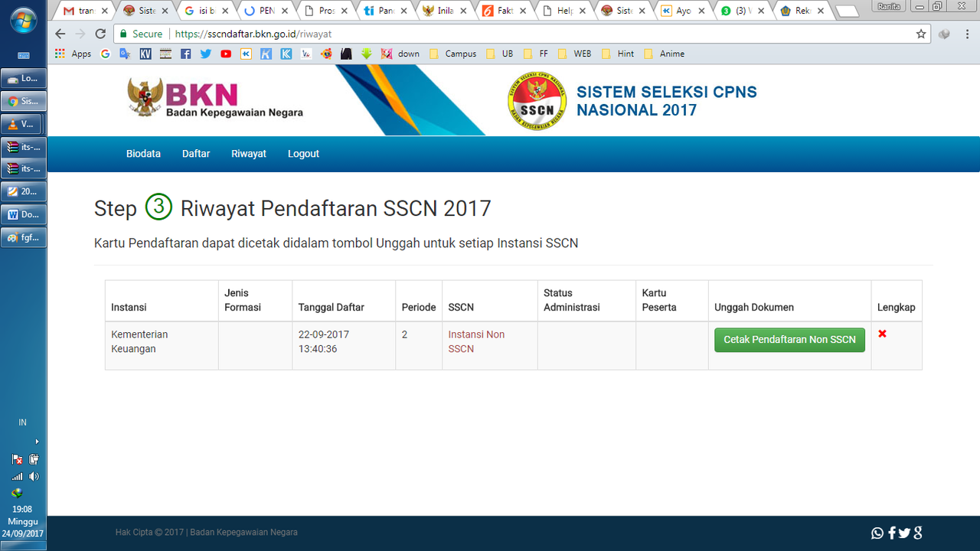Open the FF bookmarks folder
This screenshot has height=551, width=980.
point(536,54)
